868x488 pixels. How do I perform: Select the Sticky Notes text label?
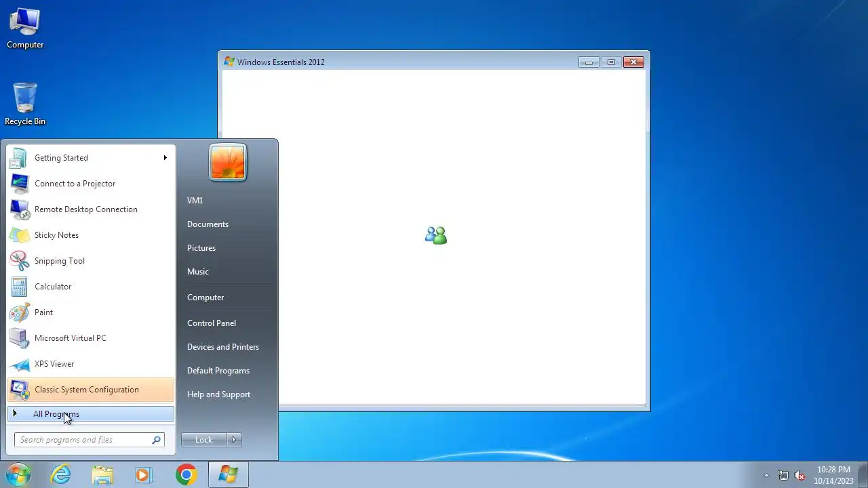coord(56,235)
